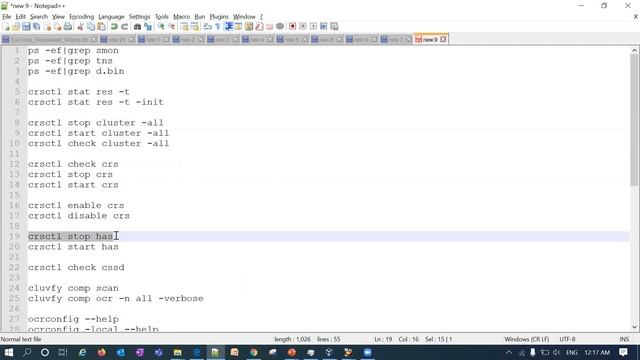
Task: Click the Redo toolbar icon
Action: 124,27
